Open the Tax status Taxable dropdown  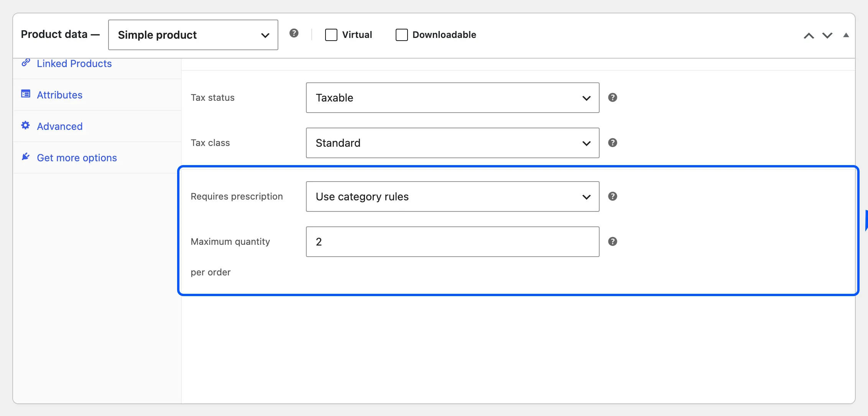click(453, 98)
